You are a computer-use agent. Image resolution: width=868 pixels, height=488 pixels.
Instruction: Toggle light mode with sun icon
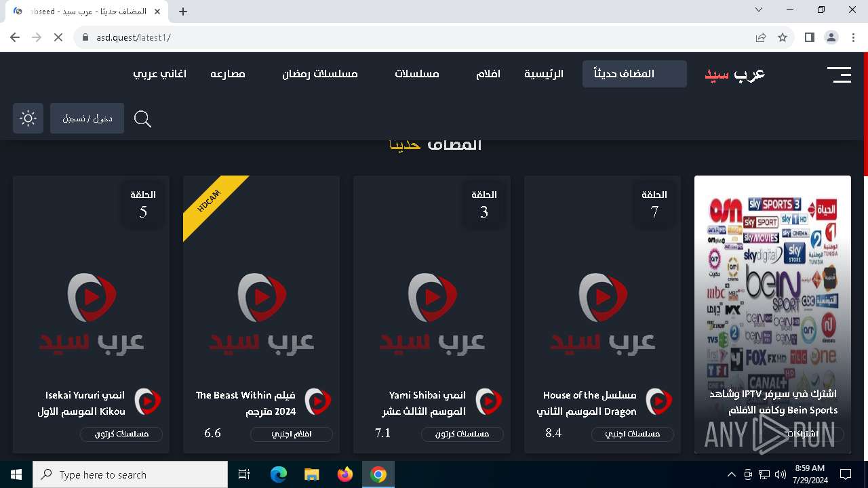(x=28, y=119)
